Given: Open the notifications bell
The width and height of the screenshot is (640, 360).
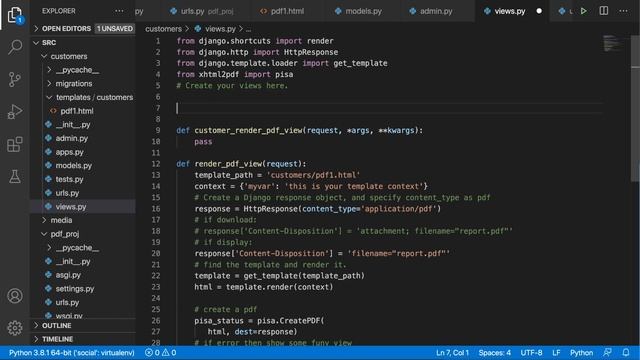Looking at the screenshot, I should click(626, 353).
